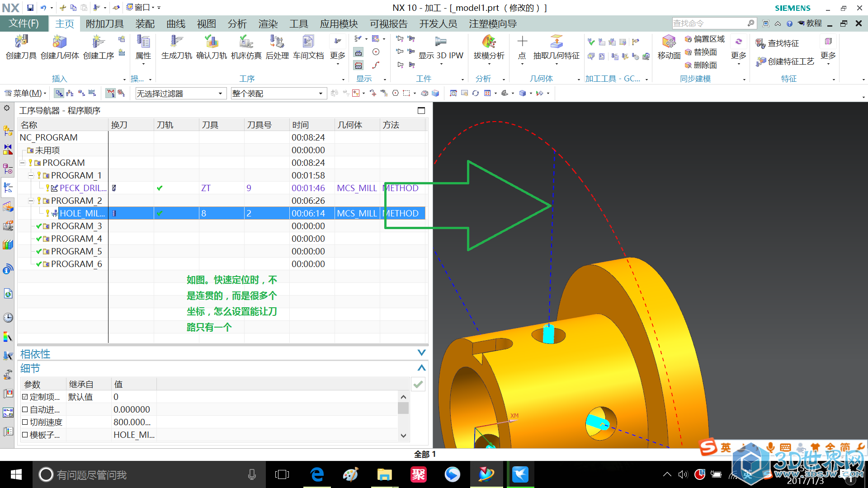Toggle the 切削速度 checkbox

(x=25, y=422)
